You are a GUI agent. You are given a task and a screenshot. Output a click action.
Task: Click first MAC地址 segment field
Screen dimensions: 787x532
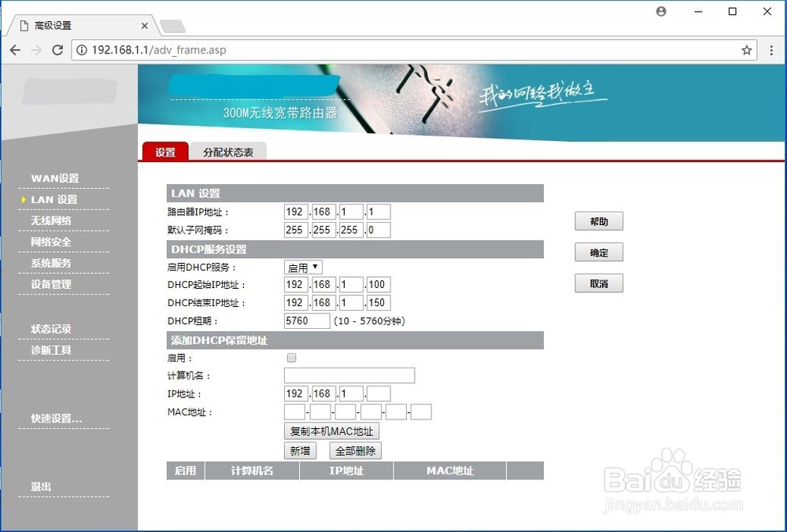coord(294,412)
